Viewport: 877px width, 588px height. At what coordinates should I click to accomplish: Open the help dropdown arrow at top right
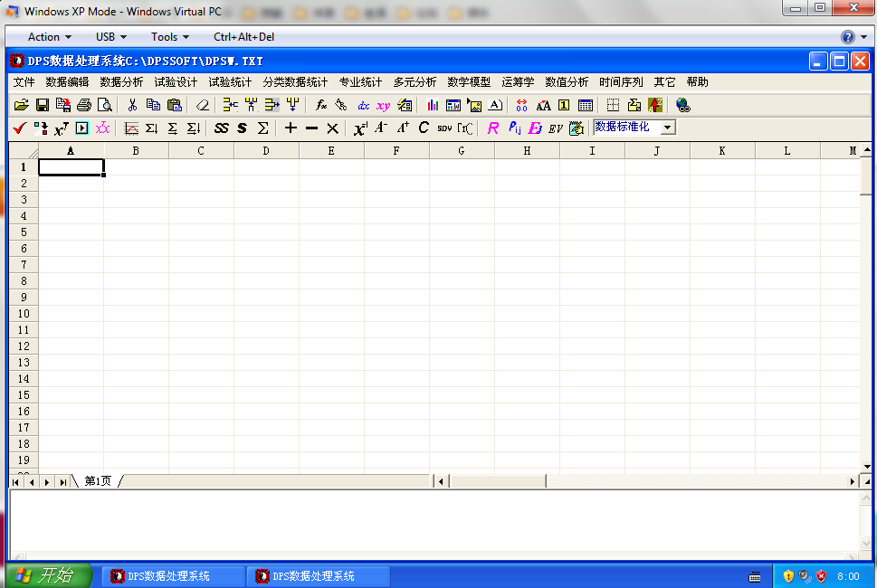[864, 37]
